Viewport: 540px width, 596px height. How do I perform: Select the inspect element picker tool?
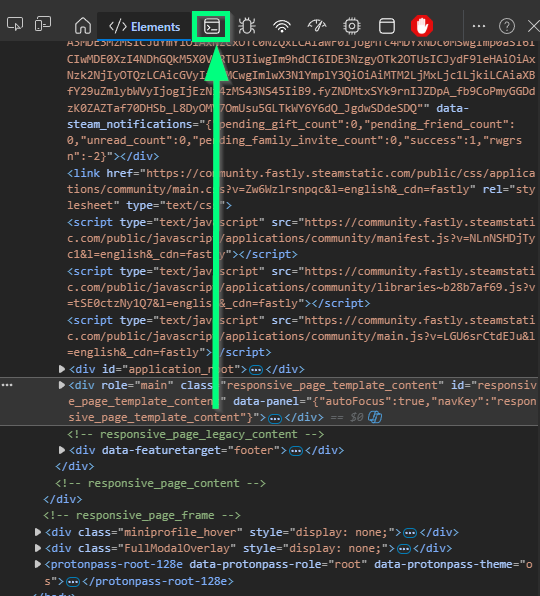pos(15,24)
